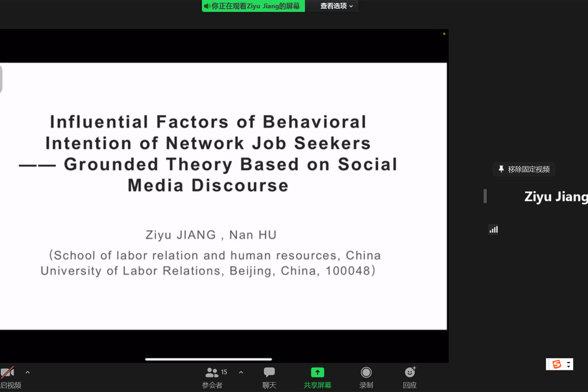Click the orange Sogou input method icon
Viewport: 588px width, 392px height.
tap(557, 364)
